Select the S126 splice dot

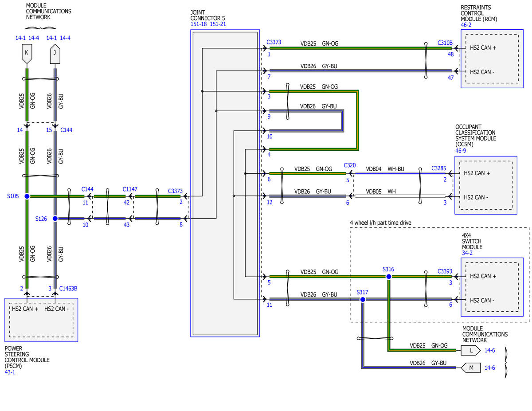pyautogui.click(x=55, y=219)
